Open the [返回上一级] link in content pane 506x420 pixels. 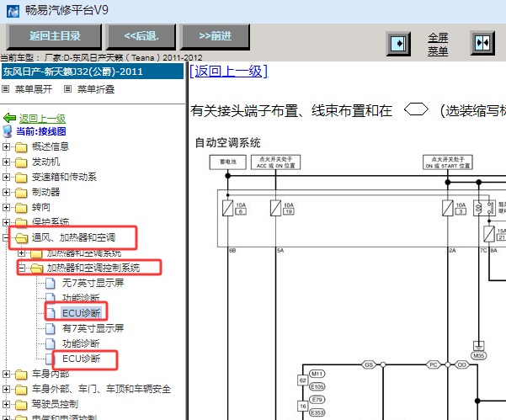229,72
